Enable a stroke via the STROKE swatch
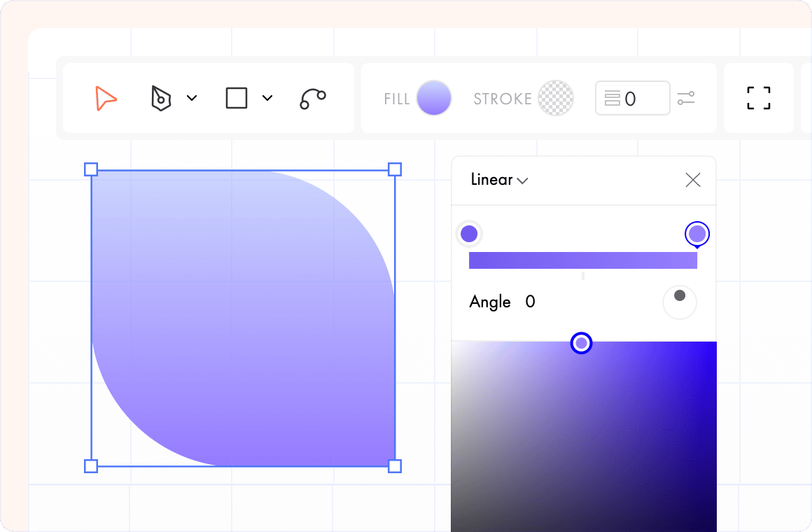The width and height of the screenshot is (812, 532). click(555, 98)
